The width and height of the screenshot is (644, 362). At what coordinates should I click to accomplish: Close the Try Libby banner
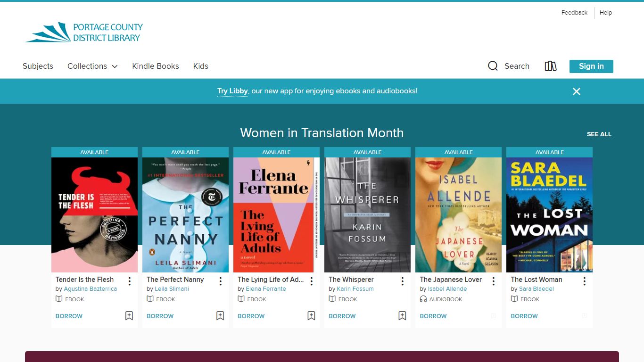(x=576, y=91)
